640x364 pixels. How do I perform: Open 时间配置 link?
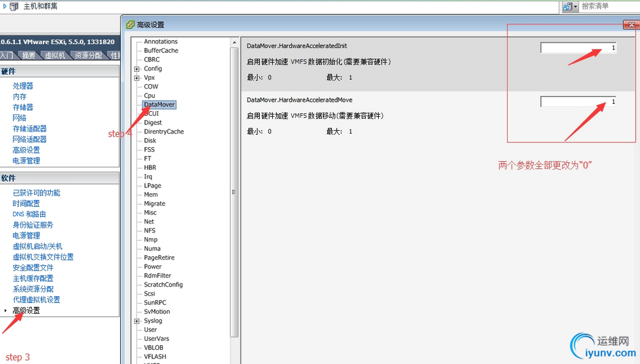tap(26, 203)
